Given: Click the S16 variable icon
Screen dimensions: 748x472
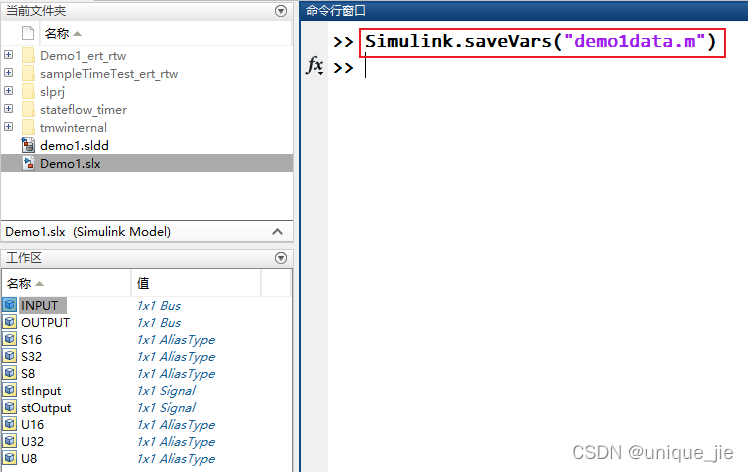Looking at the screenshot, I should [x=10, y=339].
